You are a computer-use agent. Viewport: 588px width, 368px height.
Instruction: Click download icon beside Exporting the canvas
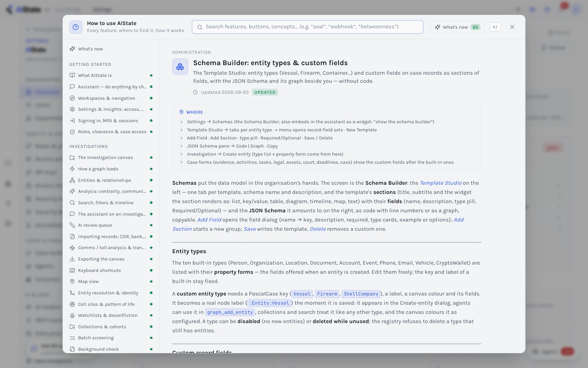(72, 259)
